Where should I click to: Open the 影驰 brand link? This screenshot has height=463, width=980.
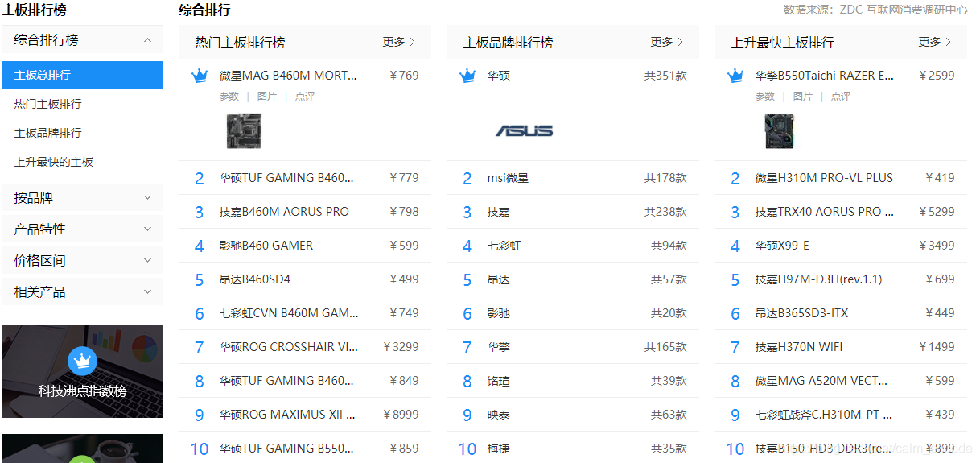[x=498, y=313]
